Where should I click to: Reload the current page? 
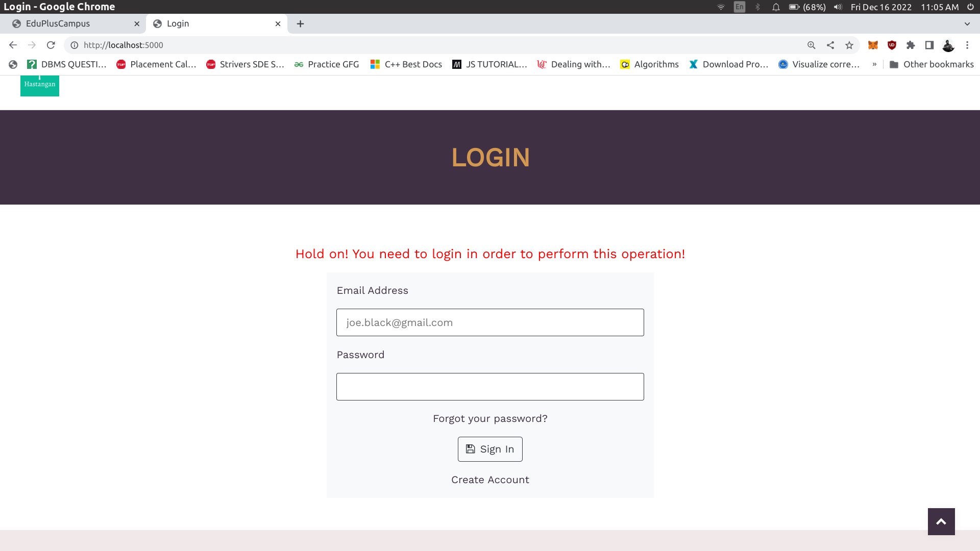51,45
